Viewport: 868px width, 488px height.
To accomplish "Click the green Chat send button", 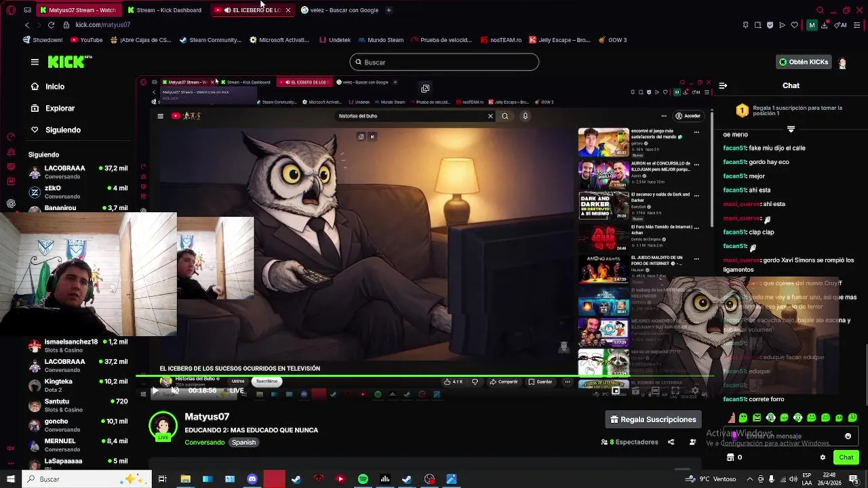I will coord(846,457).
